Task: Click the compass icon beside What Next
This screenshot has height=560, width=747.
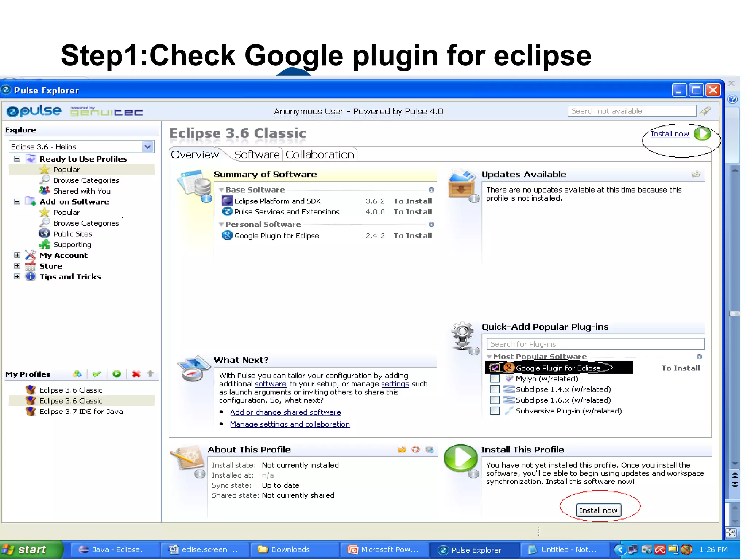Action: coord(194,368)
